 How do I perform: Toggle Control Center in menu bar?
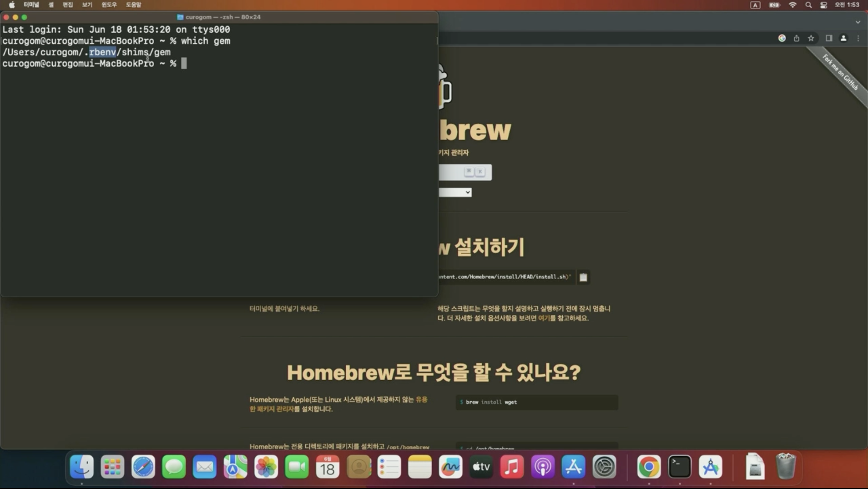pyautogui.click(x=824, y=5)
